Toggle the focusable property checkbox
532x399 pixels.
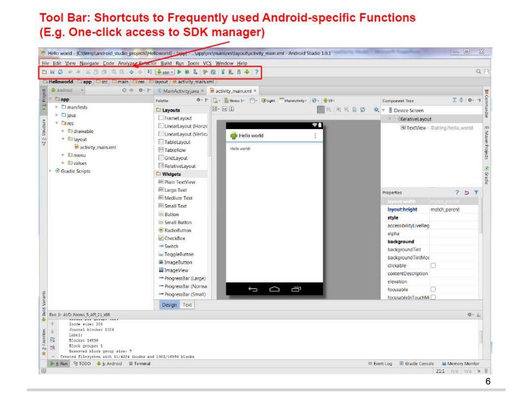tap(433, 289)
